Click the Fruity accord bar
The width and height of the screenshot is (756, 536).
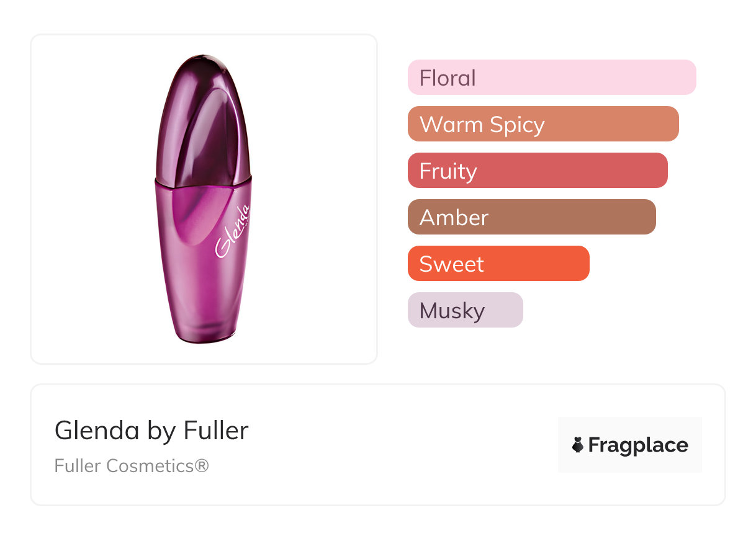[537, 171]
